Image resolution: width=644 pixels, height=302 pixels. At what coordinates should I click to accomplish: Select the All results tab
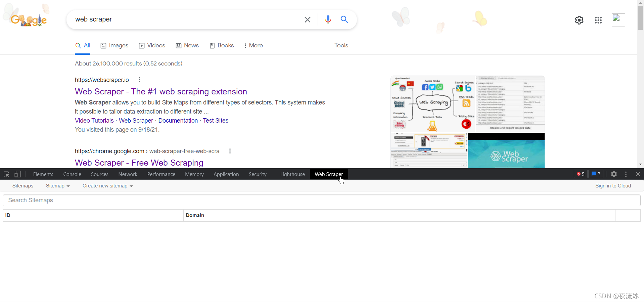pos(83,45)
